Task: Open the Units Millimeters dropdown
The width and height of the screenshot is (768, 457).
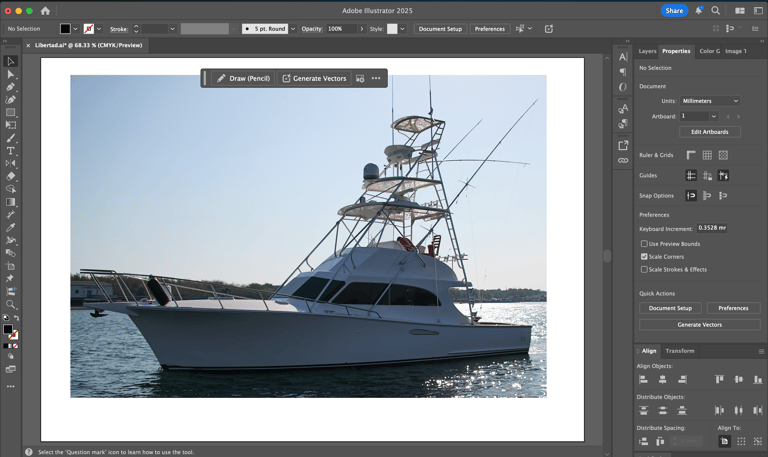Action: 710,101
